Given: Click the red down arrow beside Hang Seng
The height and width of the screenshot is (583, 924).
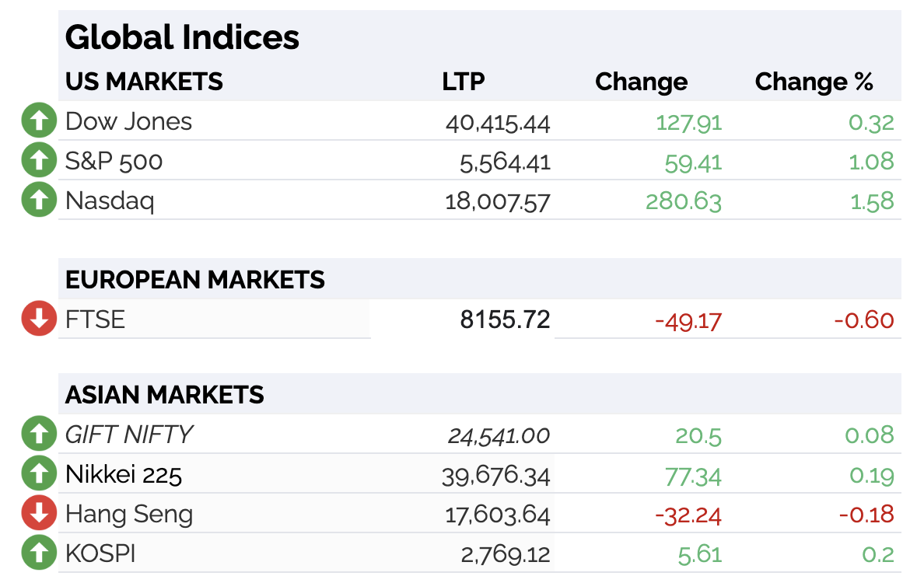Looking at the screenshot, I should (39, 513).
